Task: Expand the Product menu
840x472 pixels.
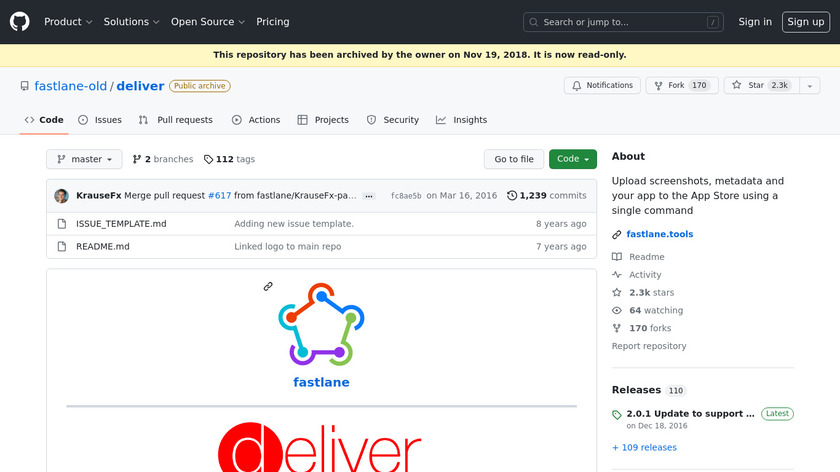Action: click(x=68, y=22)
